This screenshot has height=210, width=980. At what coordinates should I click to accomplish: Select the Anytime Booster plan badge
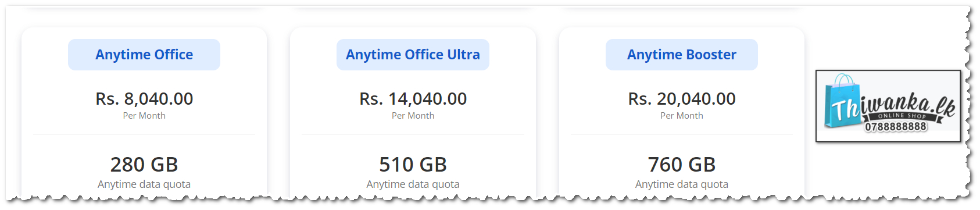pyautogui.click(x=682, y=55)
